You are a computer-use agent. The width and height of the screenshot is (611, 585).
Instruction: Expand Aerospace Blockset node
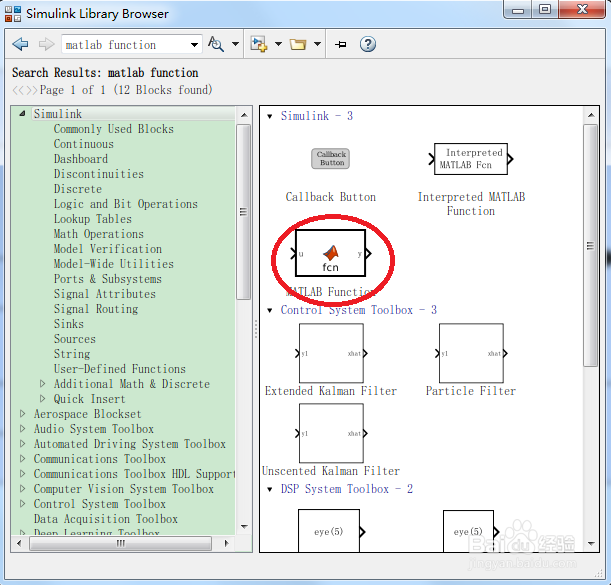[x=23, y=414]
